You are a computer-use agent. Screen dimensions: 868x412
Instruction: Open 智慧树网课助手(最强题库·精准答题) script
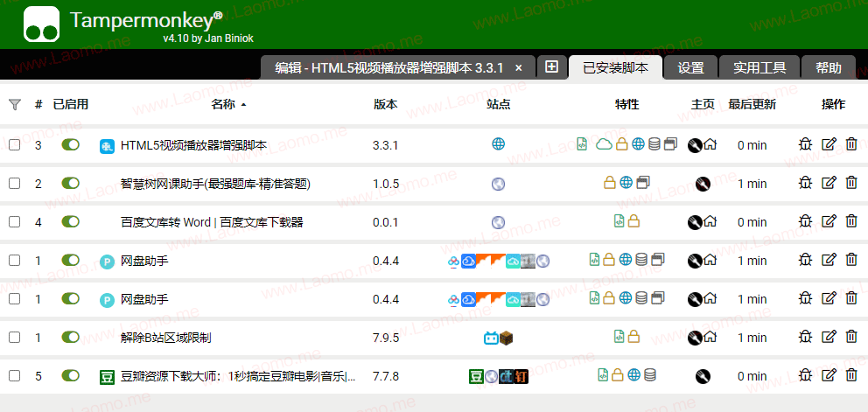click(x=215, y=184)
